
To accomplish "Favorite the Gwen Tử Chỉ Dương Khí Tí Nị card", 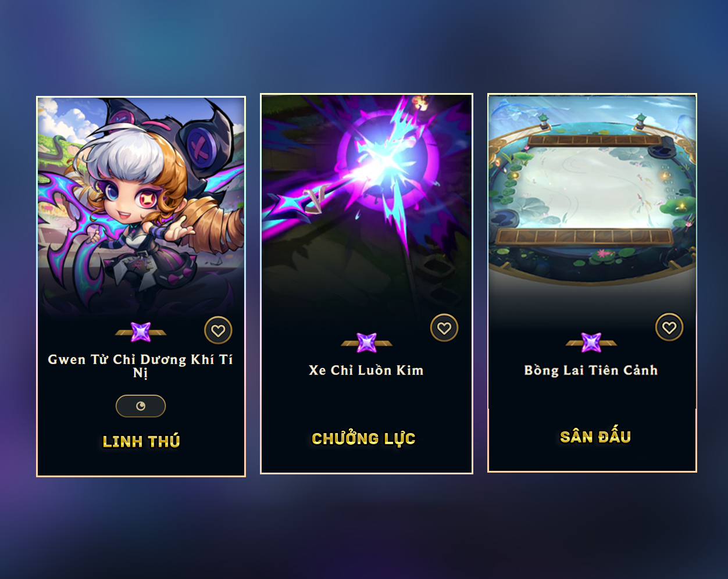I will [x=218, y=331].
